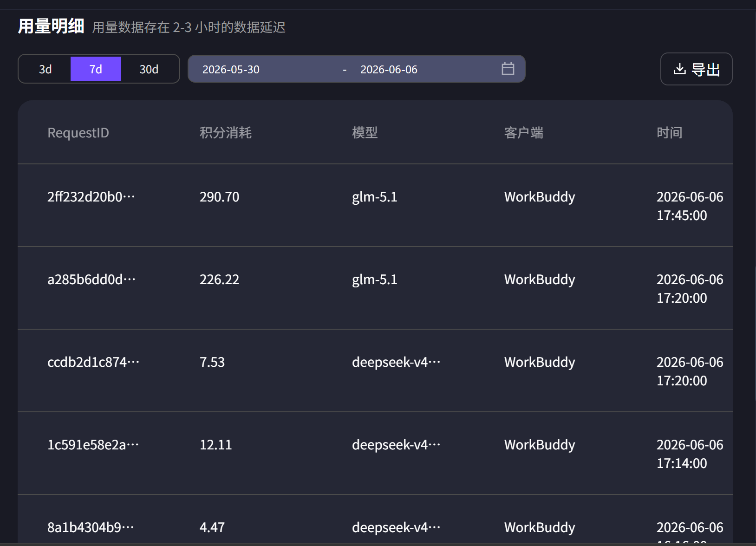Select request ID 8a1b4304b9…
The width and height of the screenshot is (756, 546).
[91, 527]
